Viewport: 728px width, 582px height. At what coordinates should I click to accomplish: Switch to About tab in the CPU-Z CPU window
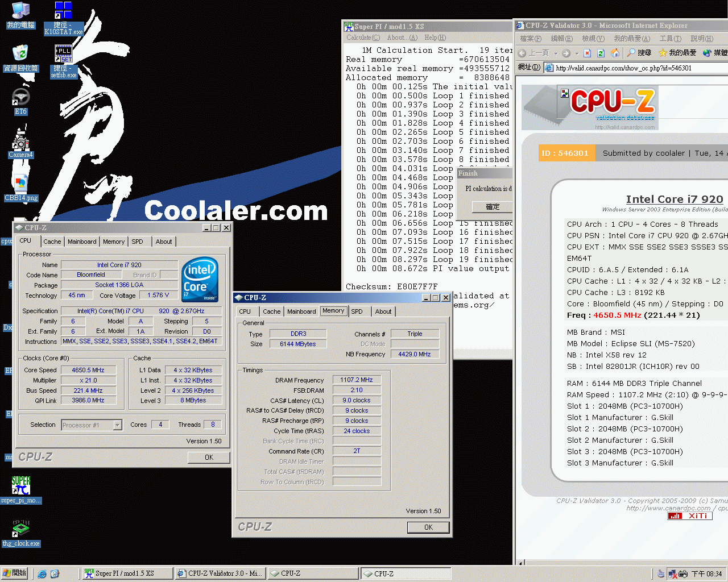pos(164,242)
